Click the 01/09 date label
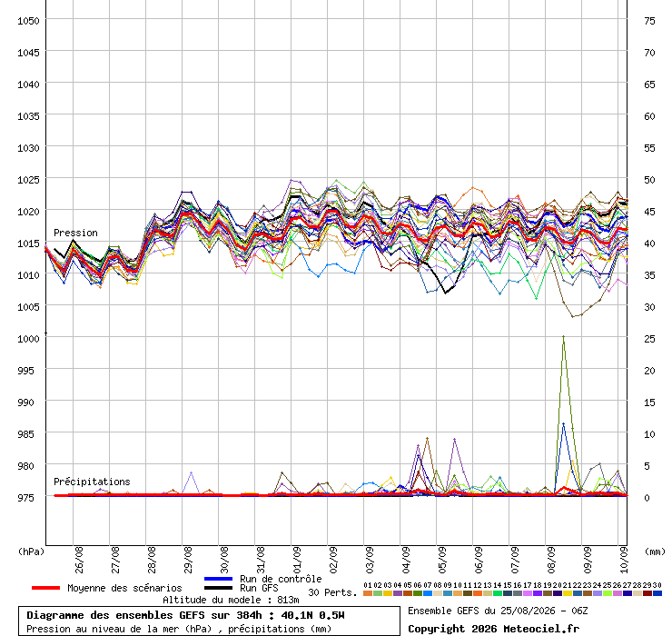Screen dimensions: 672x636 pyautogui.click(x=297, y=560)
